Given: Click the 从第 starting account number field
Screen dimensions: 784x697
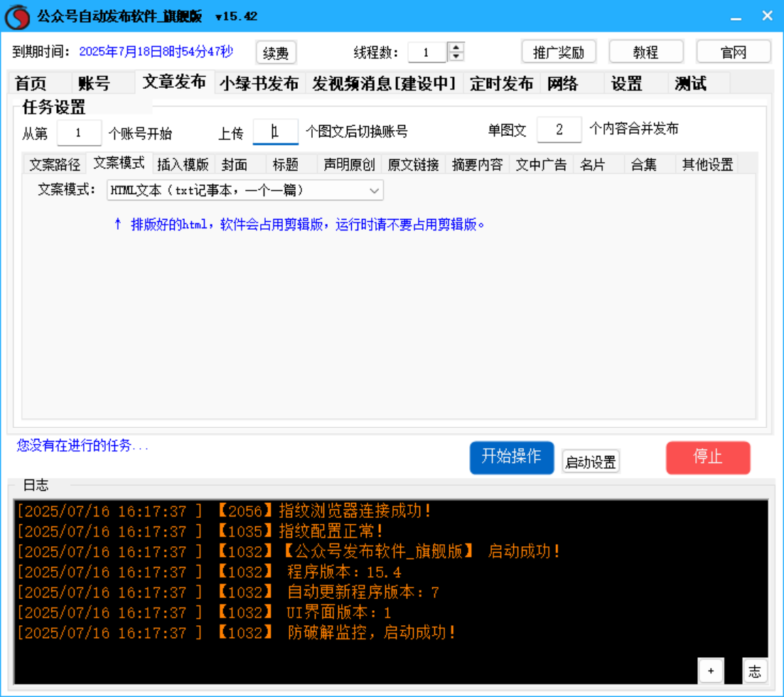Looking at the screenshot, I should click(79, 133).
